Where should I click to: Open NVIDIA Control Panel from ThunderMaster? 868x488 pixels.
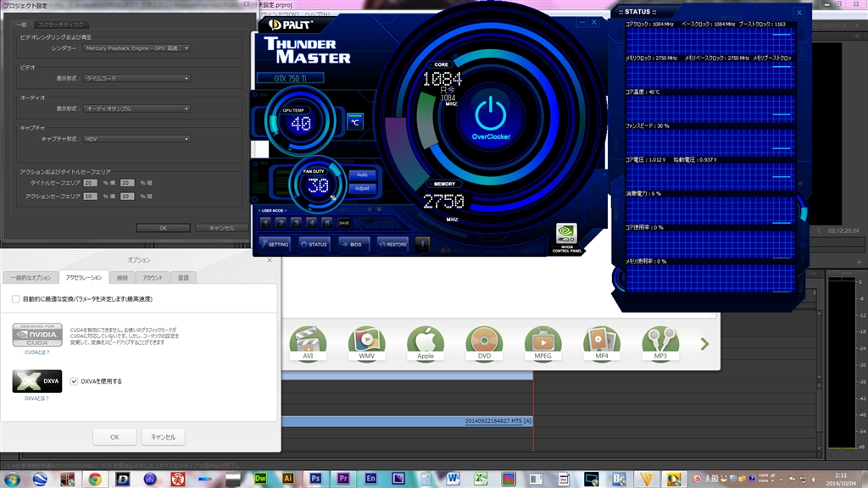pyautogui.click(x=566, y=238)
